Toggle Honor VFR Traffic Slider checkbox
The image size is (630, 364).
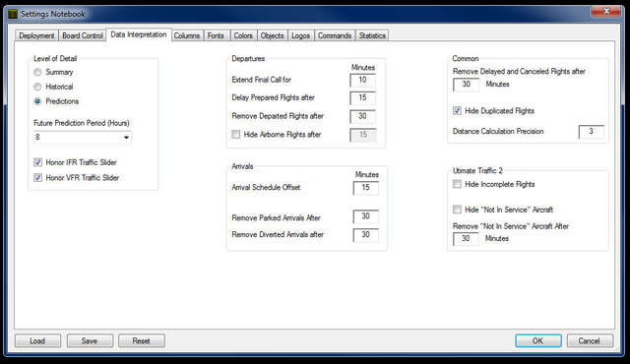[x=37, y=177]
